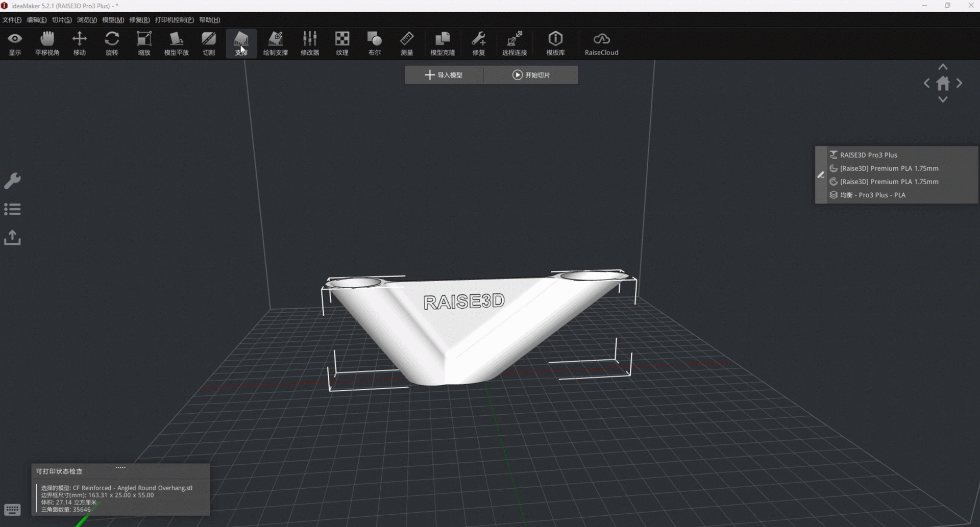Select the 模型平放 lay flat tool
The height and width of the screenshot is (527, 980).
point(176,43)
